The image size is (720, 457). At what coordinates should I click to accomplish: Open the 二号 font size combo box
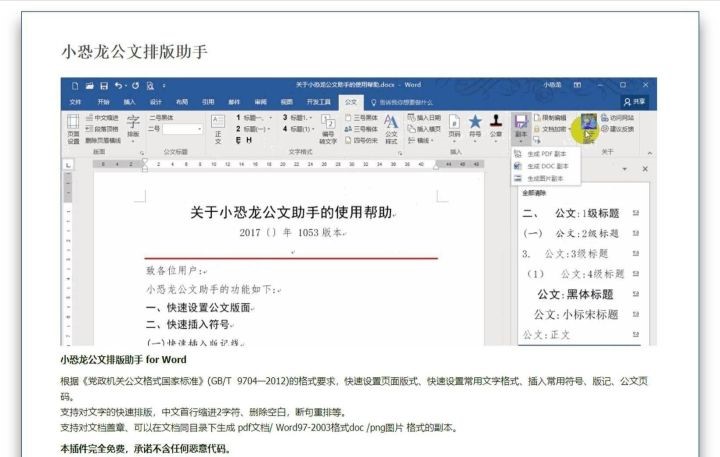182,129
